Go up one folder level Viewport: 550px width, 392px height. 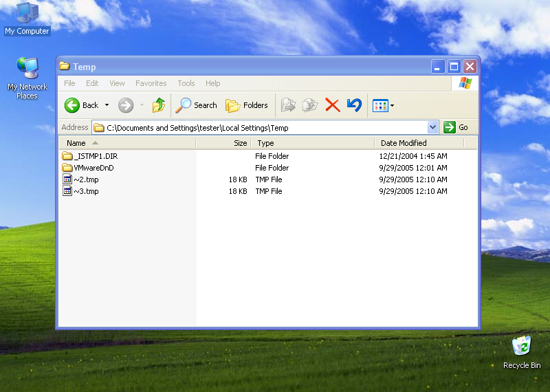(x=159, y=105)
